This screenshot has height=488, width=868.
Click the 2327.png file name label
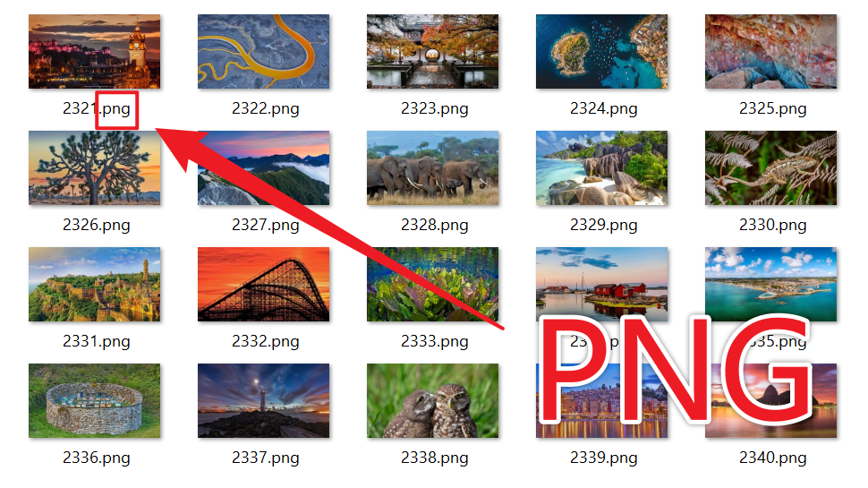coord(265,225)
